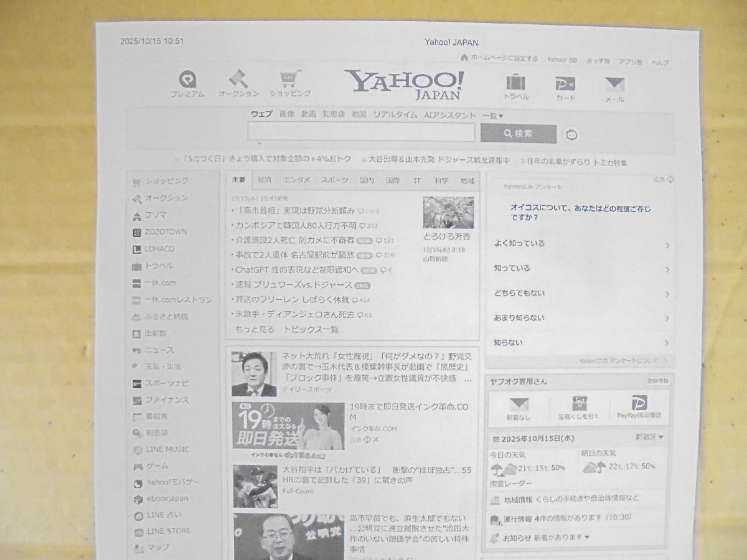Open the 雨雲レーダー link

click(510, 483)
